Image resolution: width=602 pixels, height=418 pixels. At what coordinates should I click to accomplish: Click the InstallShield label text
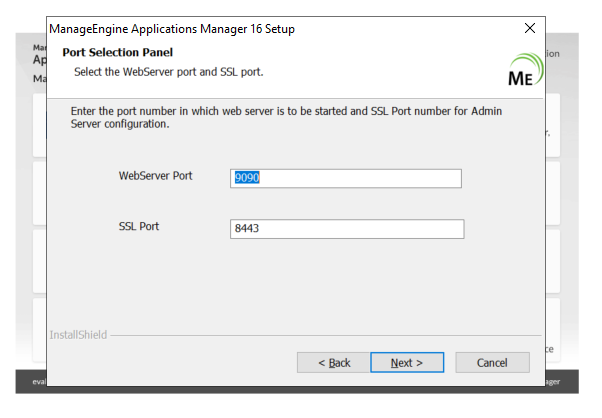[78, 335]
